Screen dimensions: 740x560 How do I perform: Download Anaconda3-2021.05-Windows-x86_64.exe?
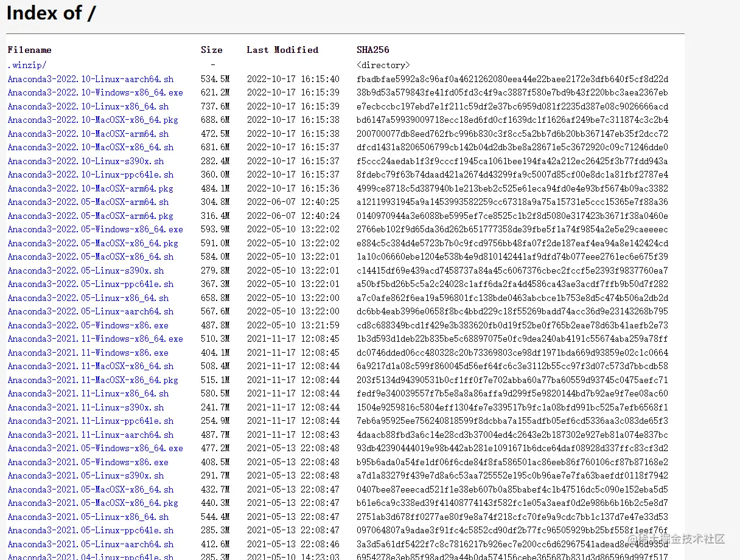pyautogui.click(x=96, y=448)
